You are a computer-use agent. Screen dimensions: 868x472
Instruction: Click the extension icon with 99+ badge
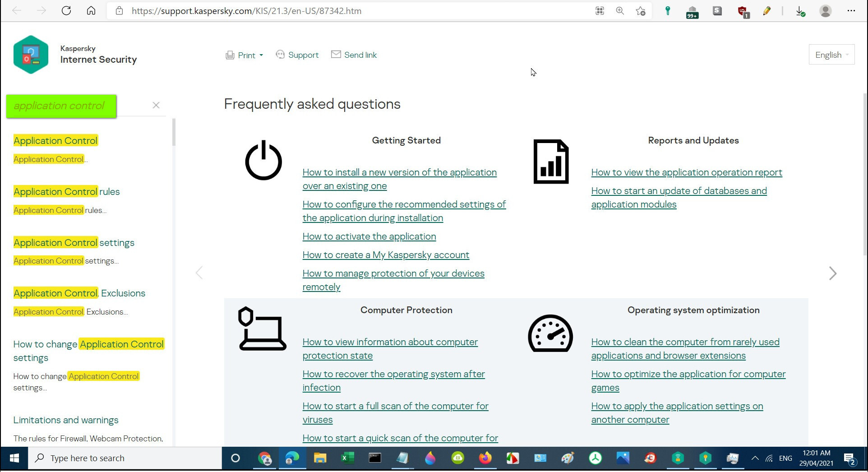pos(692,12)
